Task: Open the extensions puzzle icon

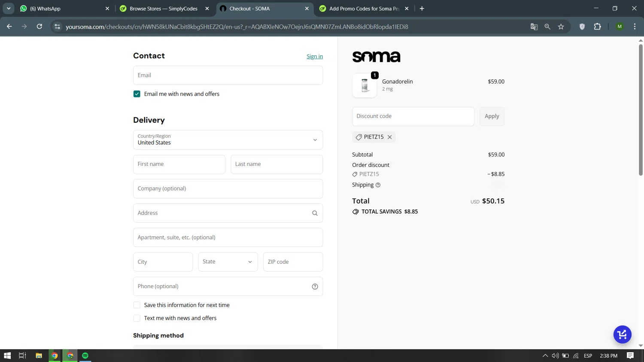Action: pyautogui.click(x=597, y=27)
